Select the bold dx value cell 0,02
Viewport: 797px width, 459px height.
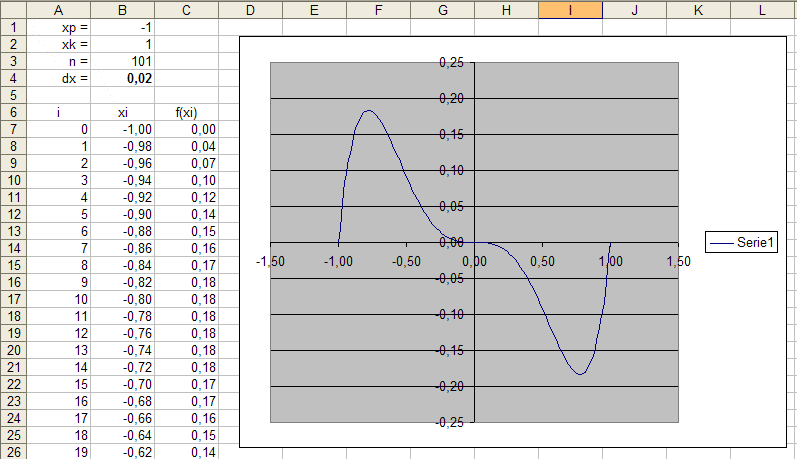pos(122,77)
